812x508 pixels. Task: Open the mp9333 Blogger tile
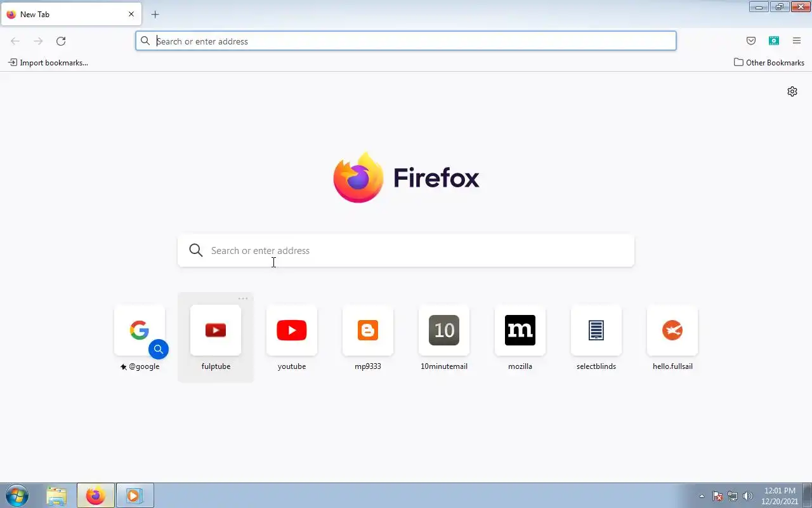point(368,330)
